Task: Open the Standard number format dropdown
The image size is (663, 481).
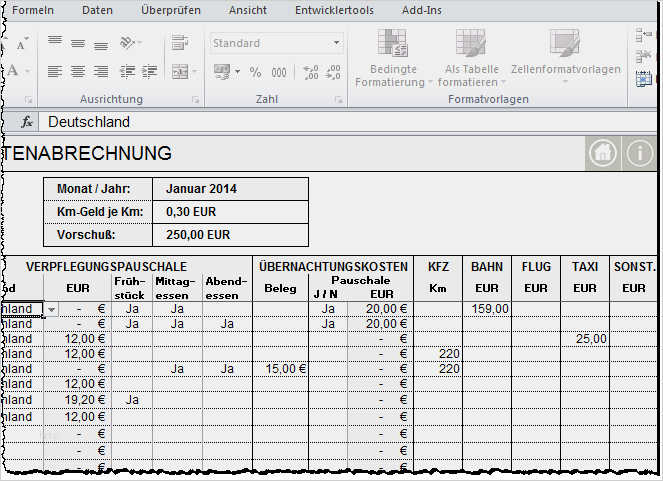Action: (337, 43)
